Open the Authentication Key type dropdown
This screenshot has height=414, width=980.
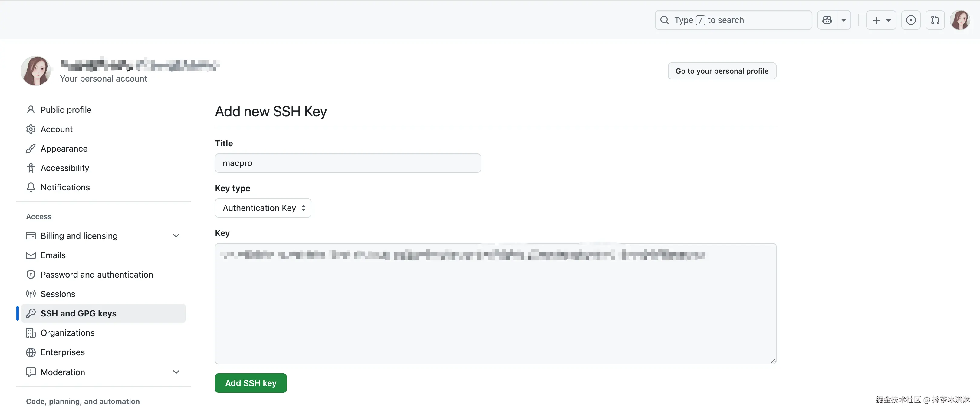pos(263,208)
